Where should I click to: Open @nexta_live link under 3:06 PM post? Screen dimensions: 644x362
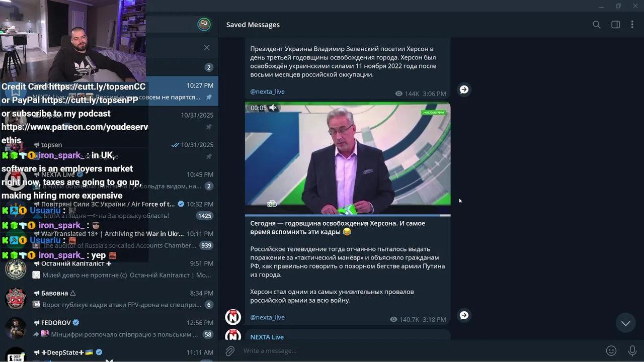267,92
